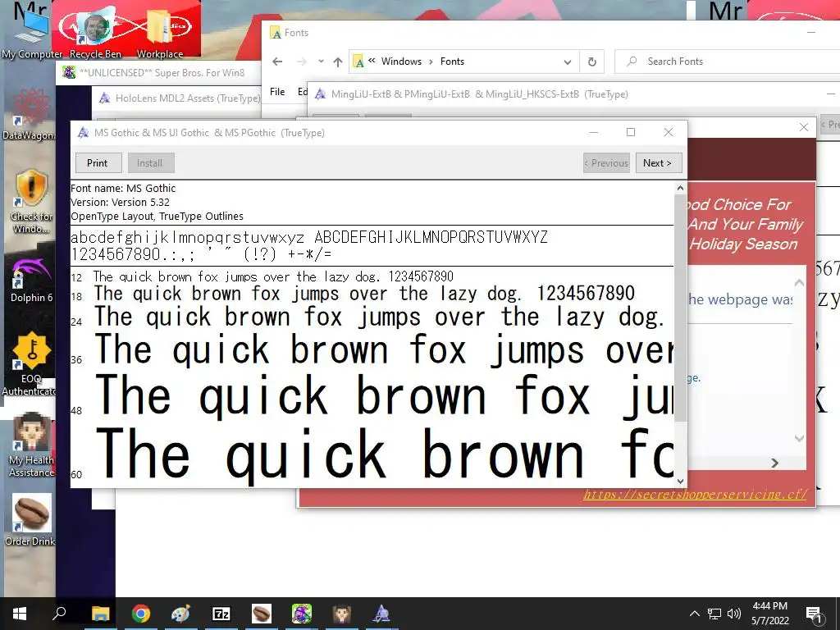
Task: Launch Order Drink coffee bean shortcut
Action: click(31, 520)
